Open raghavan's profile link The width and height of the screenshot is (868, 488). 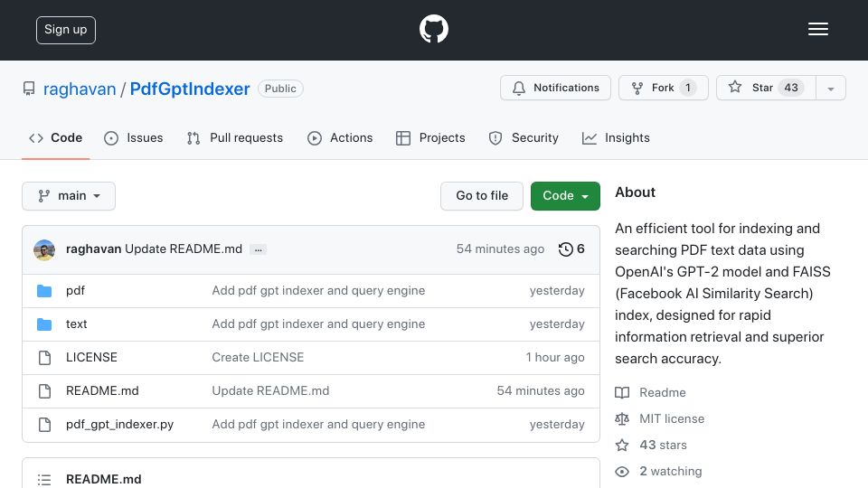coord(80,89)
